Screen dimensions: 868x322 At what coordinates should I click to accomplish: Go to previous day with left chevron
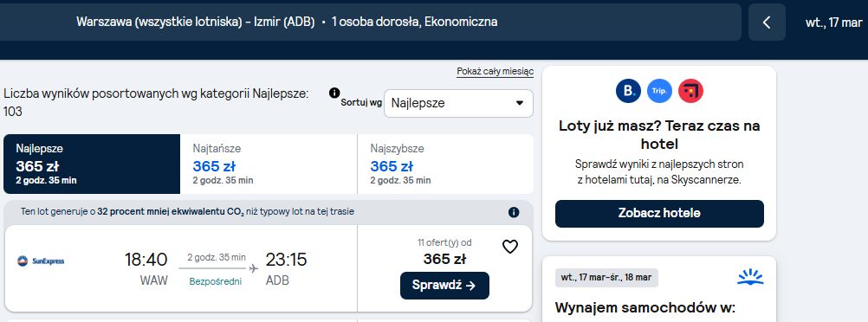[767, 23]
